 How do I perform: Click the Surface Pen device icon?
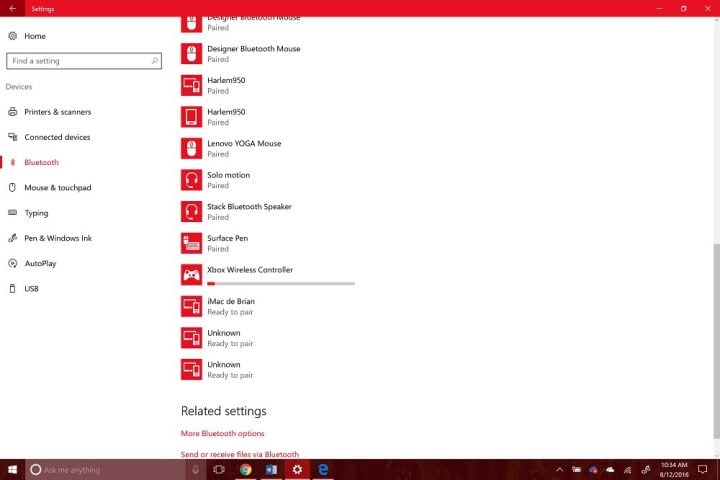pyautogui.click(x=191, y=243)
